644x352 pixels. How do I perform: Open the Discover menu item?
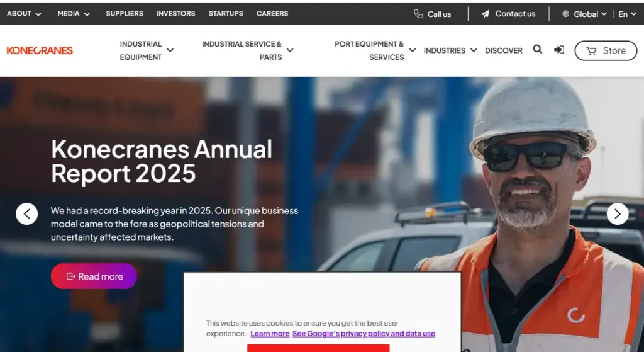click(x=504, y=50)
